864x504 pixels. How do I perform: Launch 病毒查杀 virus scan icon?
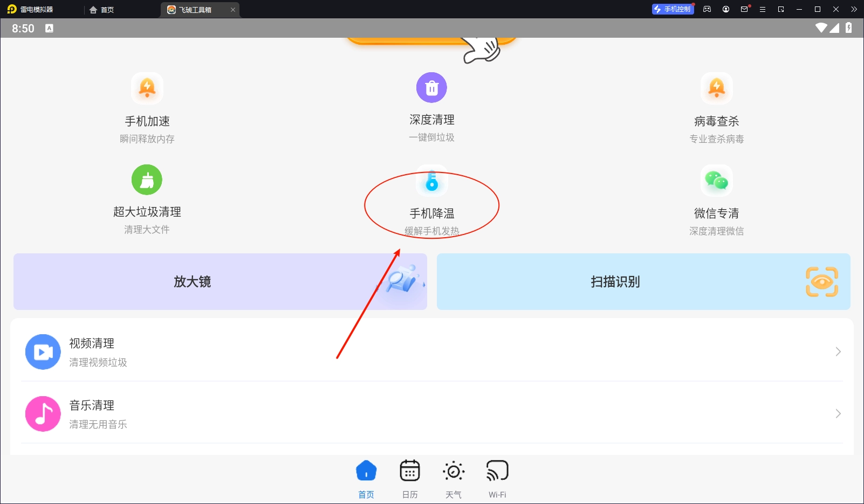click(x=716, y=88)
